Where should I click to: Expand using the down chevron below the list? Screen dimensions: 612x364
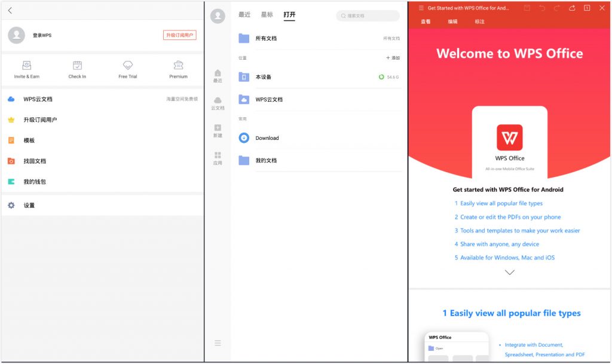click(x=510, y=273)
